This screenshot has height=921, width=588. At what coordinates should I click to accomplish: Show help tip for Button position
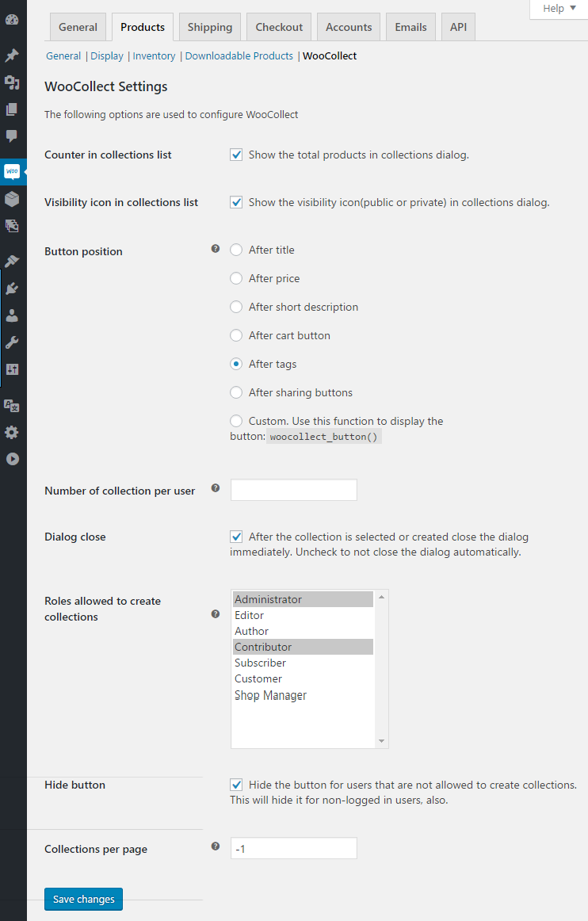(216, 248)
